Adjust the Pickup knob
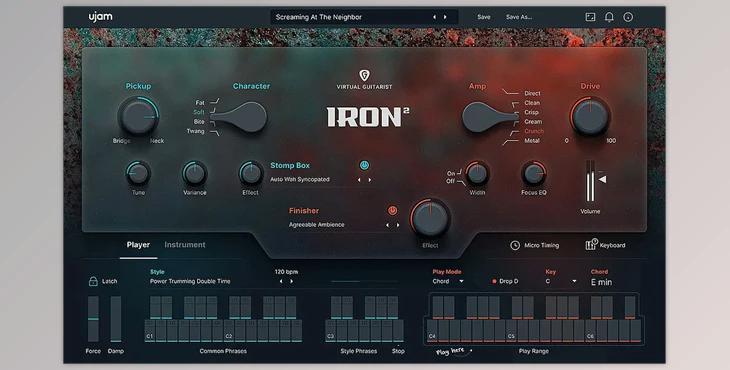 coord(138,116)
